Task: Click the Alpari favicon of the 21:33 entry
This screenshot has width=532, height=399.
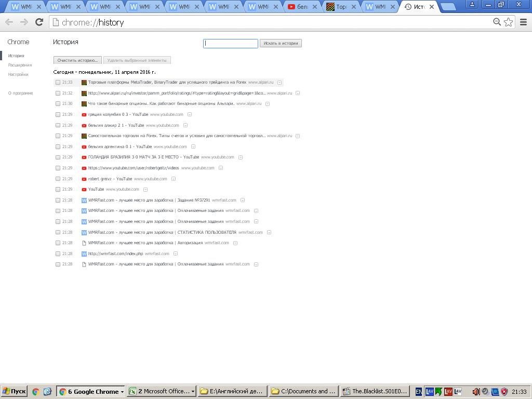Action: (84, 83)
